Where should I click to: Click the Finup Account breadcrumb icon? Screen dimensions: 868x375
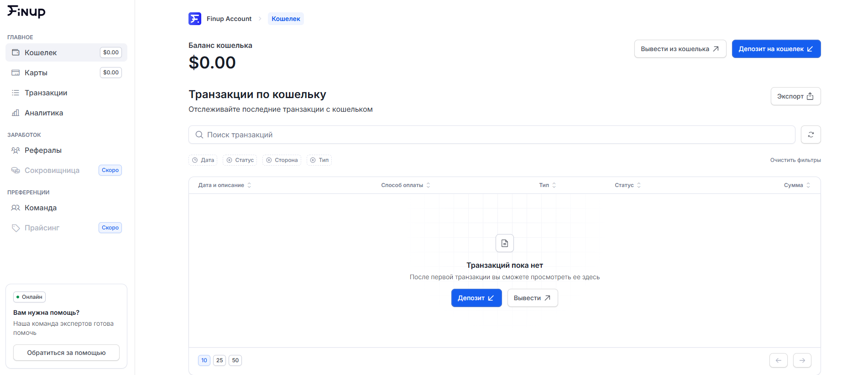click(195, 19)
